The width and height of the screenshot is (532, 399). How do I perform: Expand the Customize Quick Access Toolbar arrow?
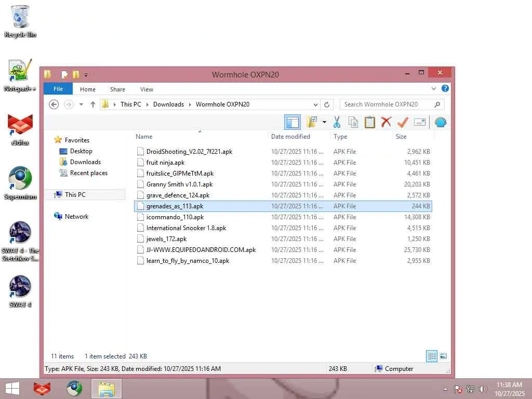[x=86, y=75]
